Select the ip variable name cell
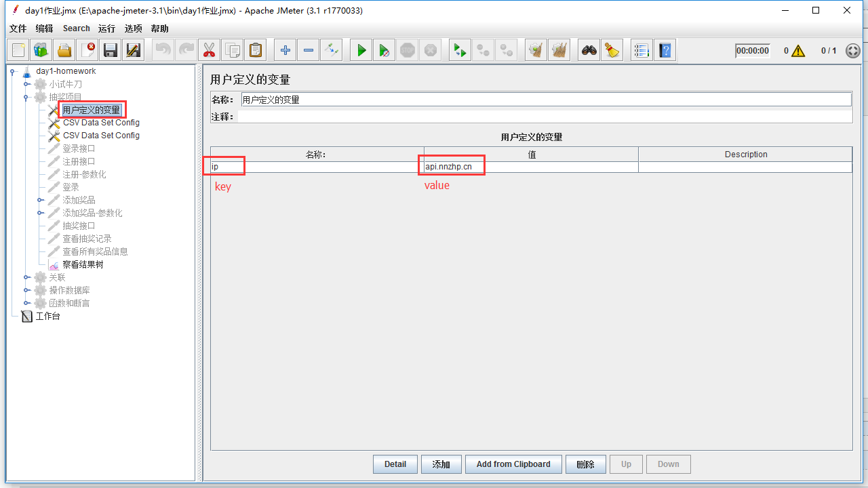The image size is (868, 488). tap(317, 167)
